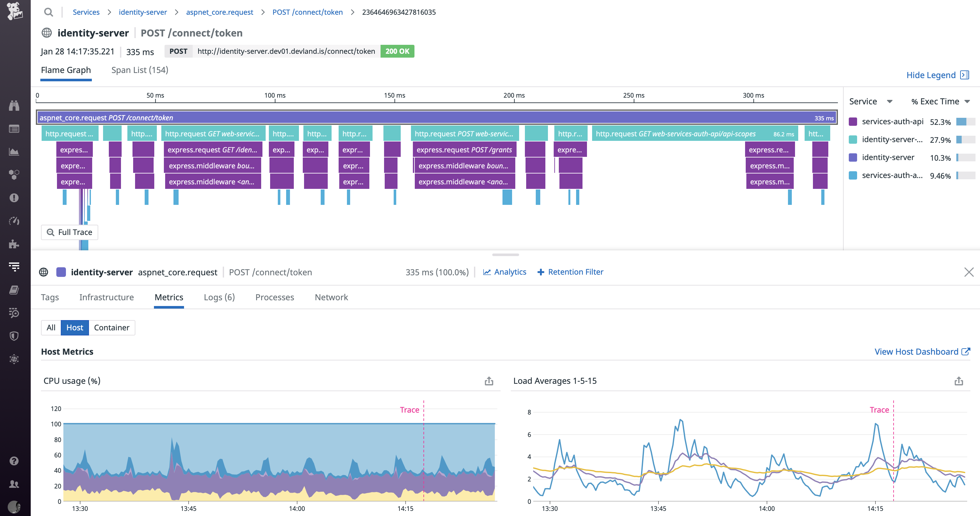
Task: Go to Services breadcrumb
Action: [86, 12]
